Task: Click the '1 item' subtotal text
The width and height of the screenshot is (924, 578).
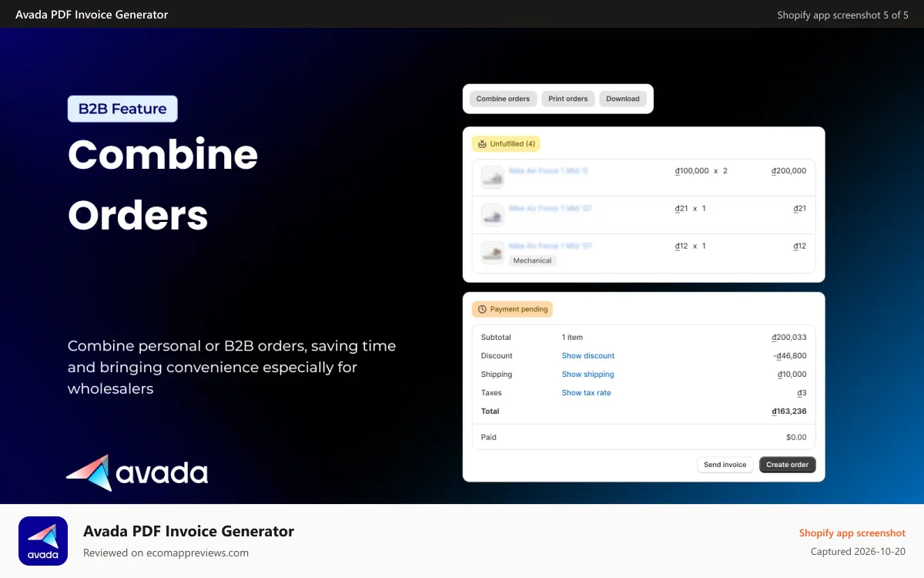Action: pos(572,338)
